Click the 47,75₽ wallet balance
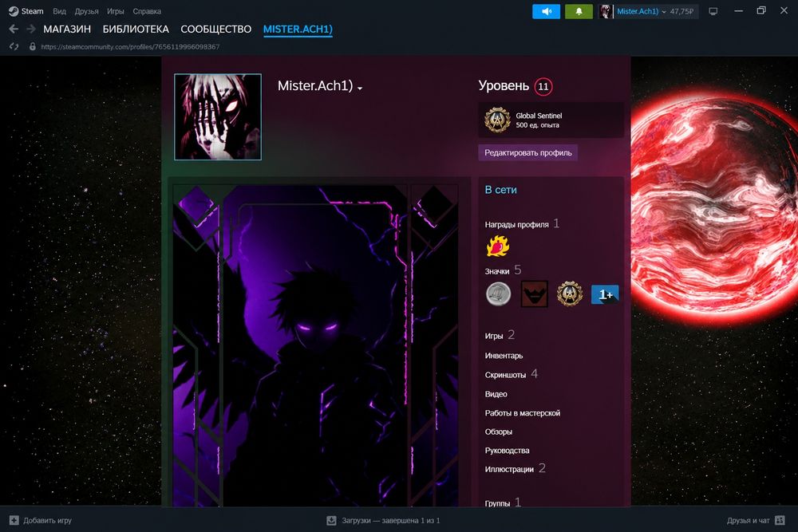 [681, 11]
